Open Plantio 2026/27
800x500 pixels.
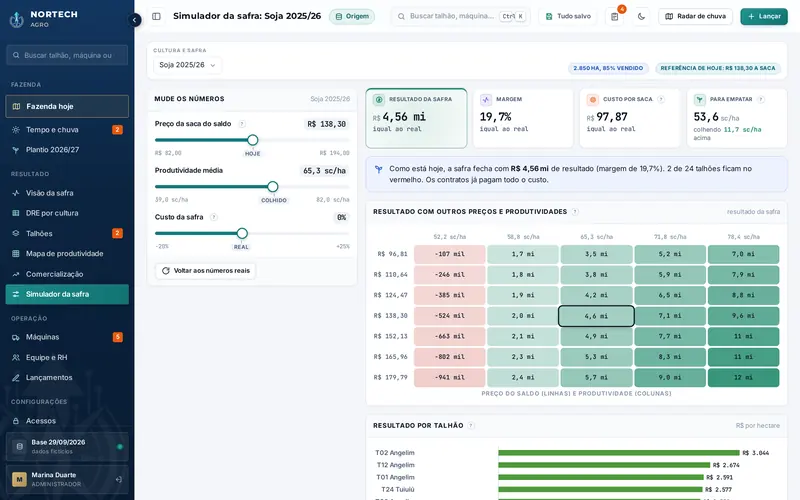(x=67, y=149)
